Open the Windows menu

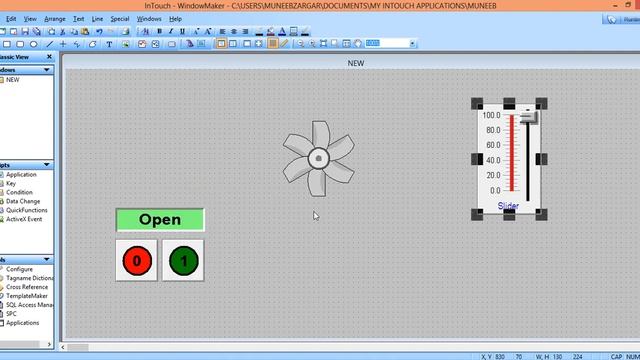coord(149,19)
